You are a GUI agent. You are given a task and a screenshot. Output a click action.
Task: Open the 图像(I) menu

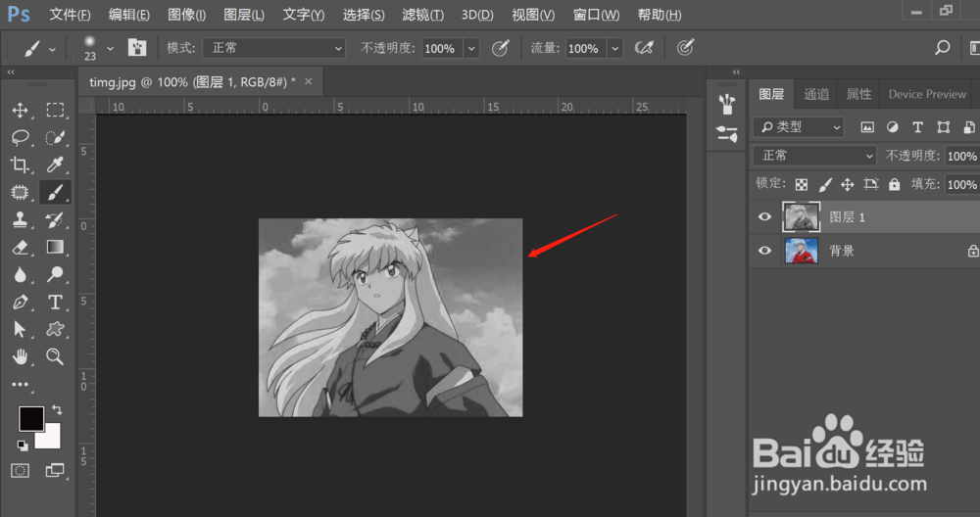186,15
